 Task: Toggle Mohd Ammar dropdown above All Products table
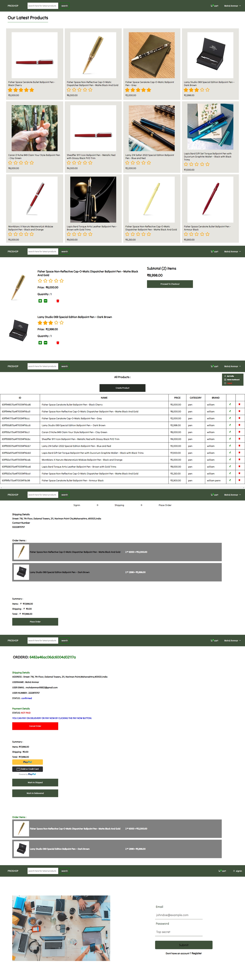coord(232,366)
